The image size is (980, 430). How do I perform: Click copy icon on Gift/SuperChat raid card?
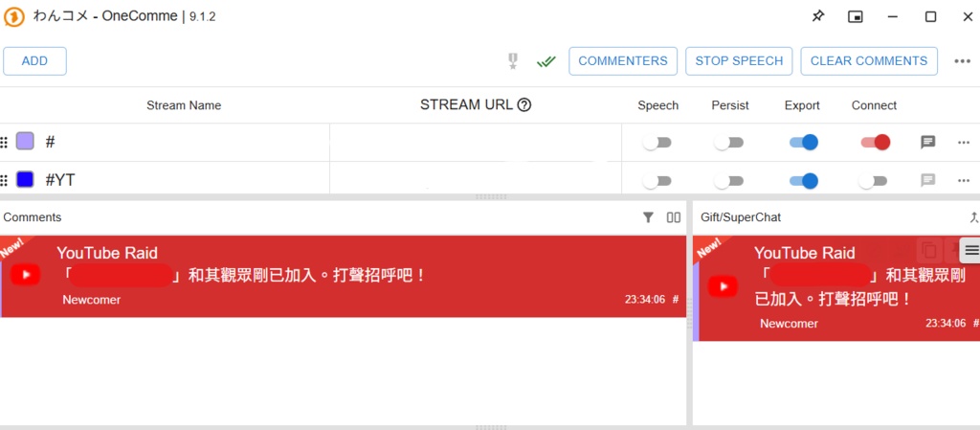pos(929,251)
